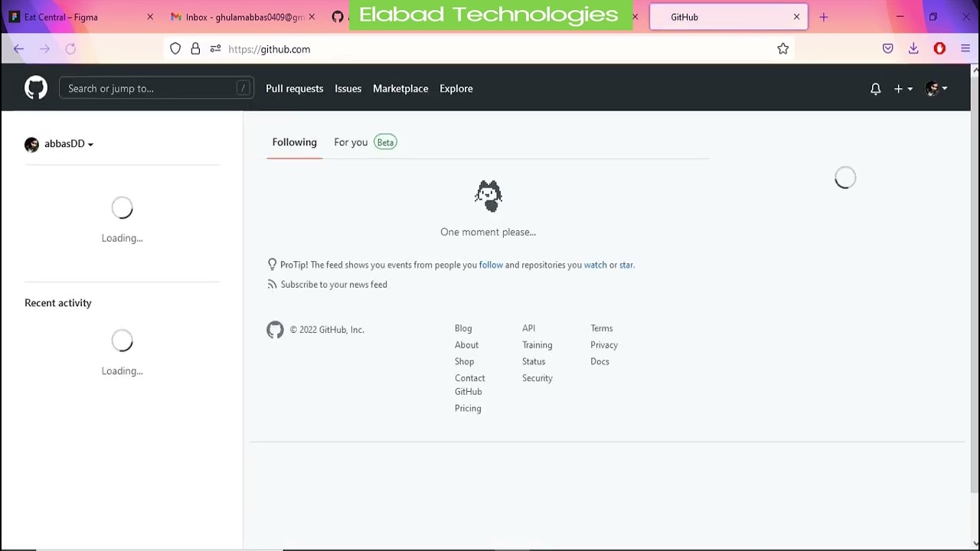This screenshot has width=980, height=551.
Task: Open the site permissions icon in address bar
Action: point(215,49)
